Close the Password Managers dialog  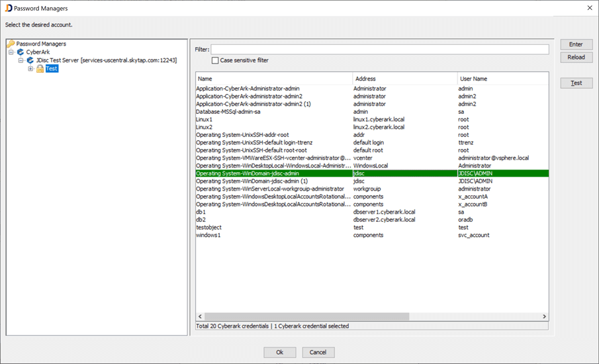590,8
